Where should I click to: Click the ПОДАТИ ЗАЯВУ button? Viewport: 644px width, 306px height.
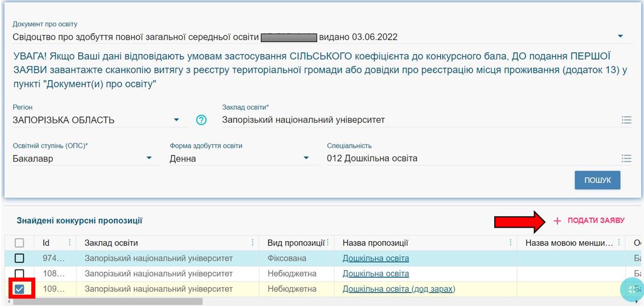click(x=589, y=221)
